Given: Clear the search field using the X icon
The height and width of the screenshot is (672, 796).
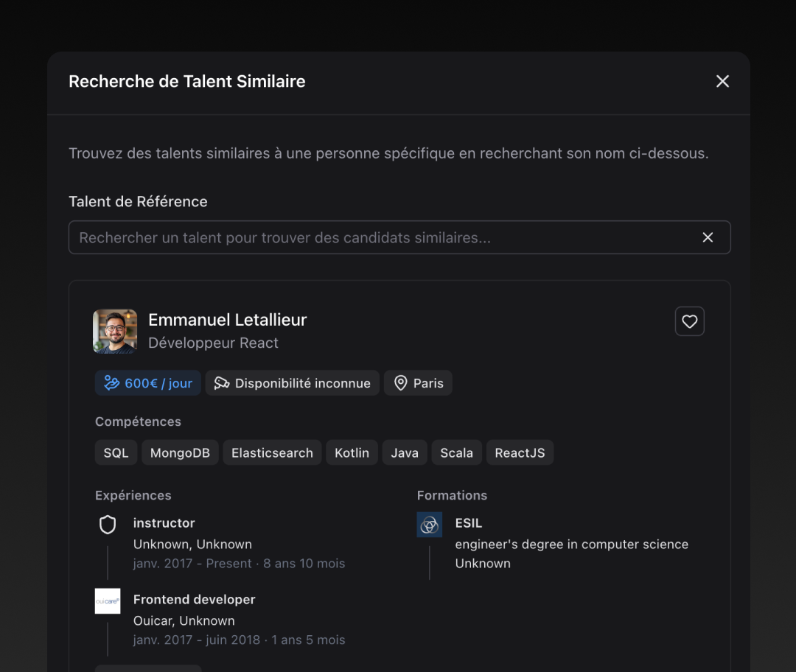Looking at the screenshot, I should 708,237.
